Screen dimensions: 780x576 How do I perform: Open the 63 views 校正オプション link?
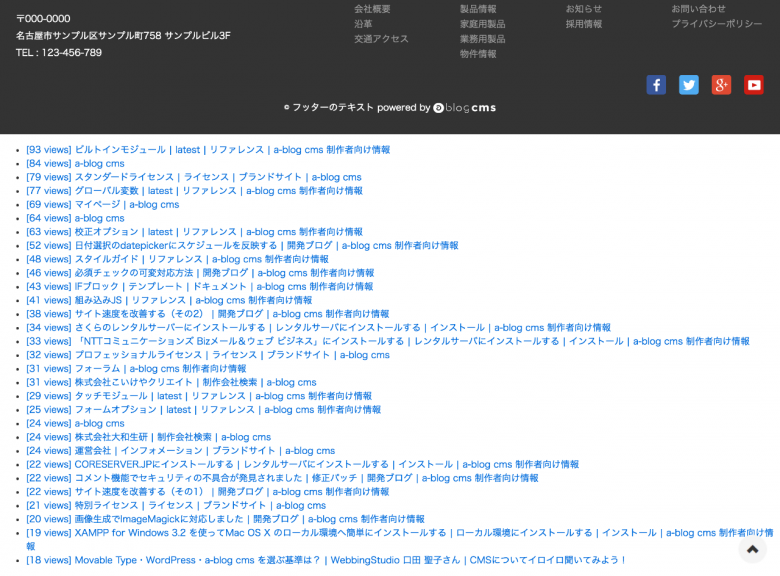[x=195, y=232]
